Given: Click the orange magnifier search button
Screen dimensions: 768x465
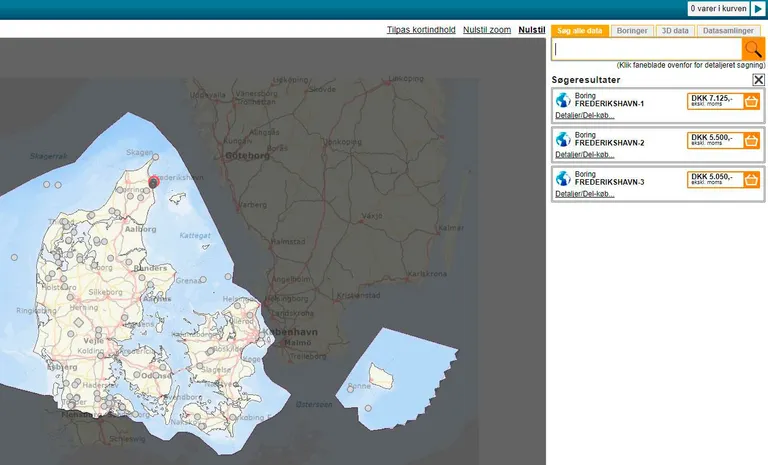Looking at the screenshot, I should coord(752,49).
